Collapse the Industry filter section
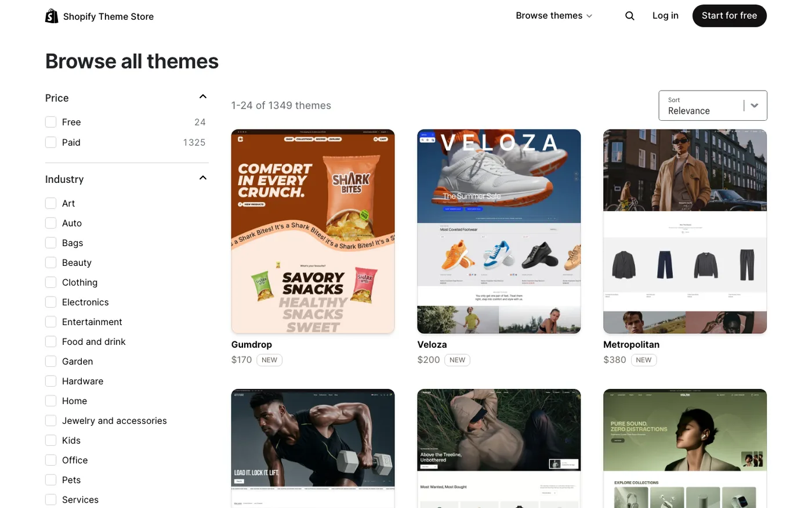812x508 pixels. coord(203,178)
